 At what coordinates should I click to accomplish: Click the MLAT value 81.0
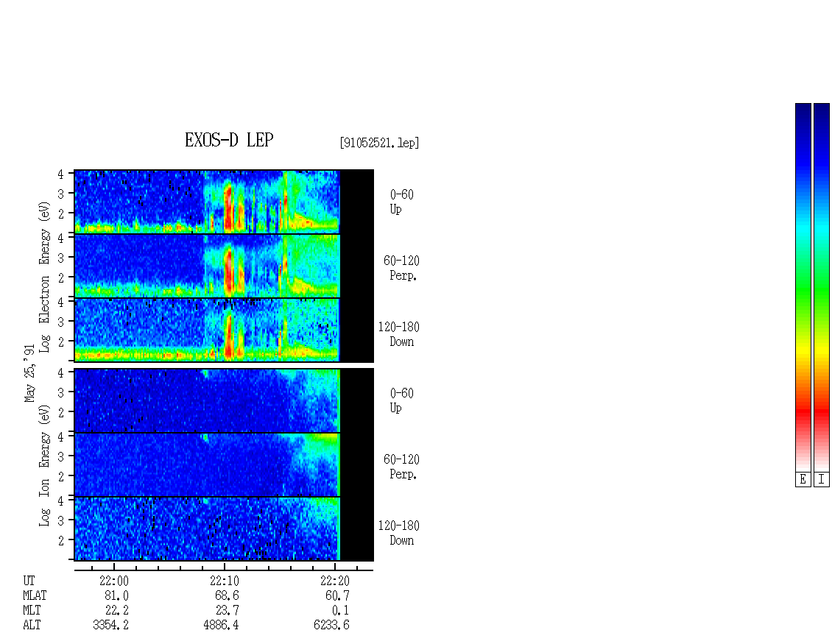pyautogui.click(x=117, y=595)
